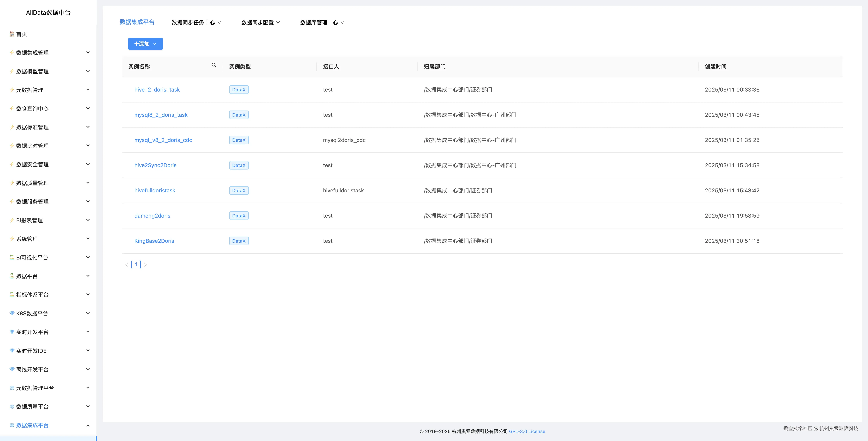Select the 数据集成平台 top tab
The image size is (868, 441).
point(137,22)
